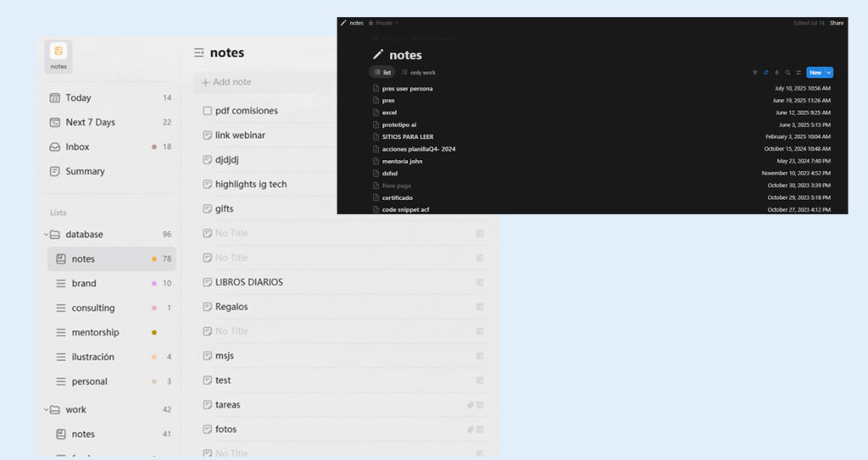
Task: Open the acciones planillaQ4- 2024 page
Action: [419, 149]
